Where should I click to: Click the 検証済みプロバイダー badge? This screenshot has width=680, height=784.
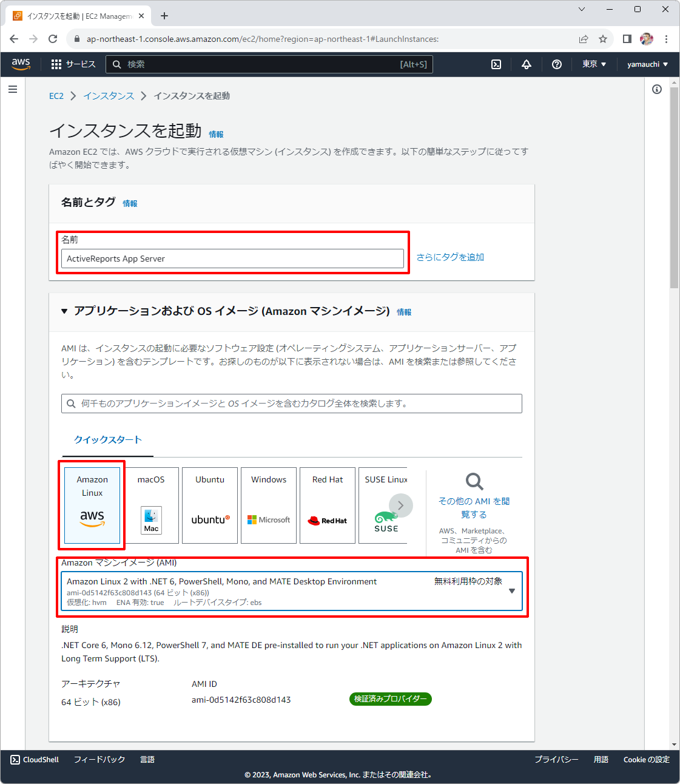click(x=391, y=699)
